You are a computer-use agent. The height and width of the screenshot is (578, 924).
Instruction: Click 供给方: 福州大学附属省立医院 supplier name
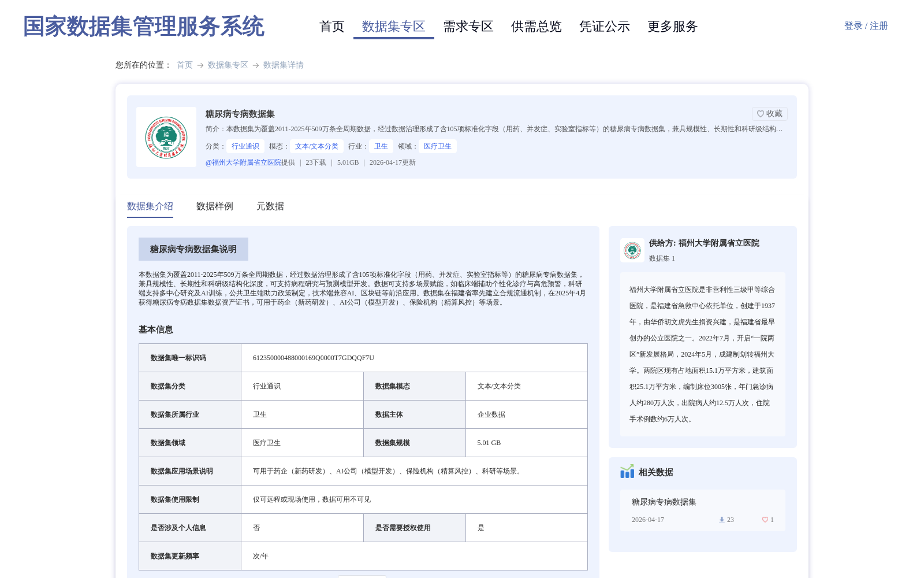pyautogui.click(x=704, y=243)
